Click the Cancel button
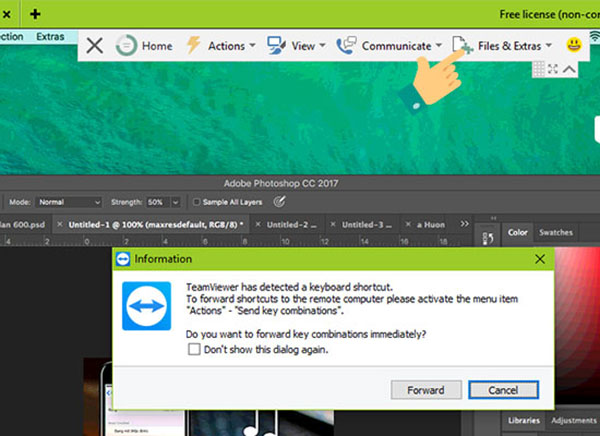 pos(503,390)
